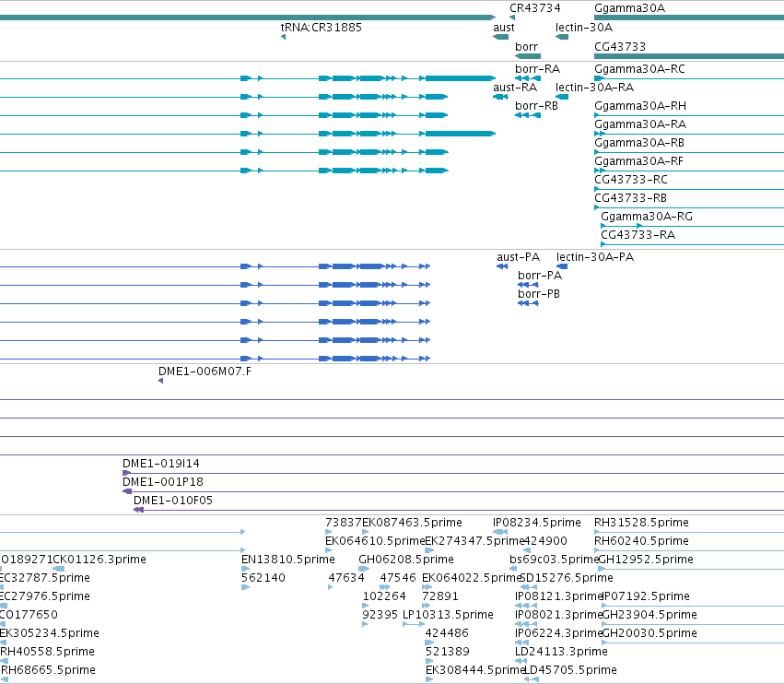Open the EK308444.5prime EST label
This screenshot has height=684, width=784.
[x=474, y=670]
